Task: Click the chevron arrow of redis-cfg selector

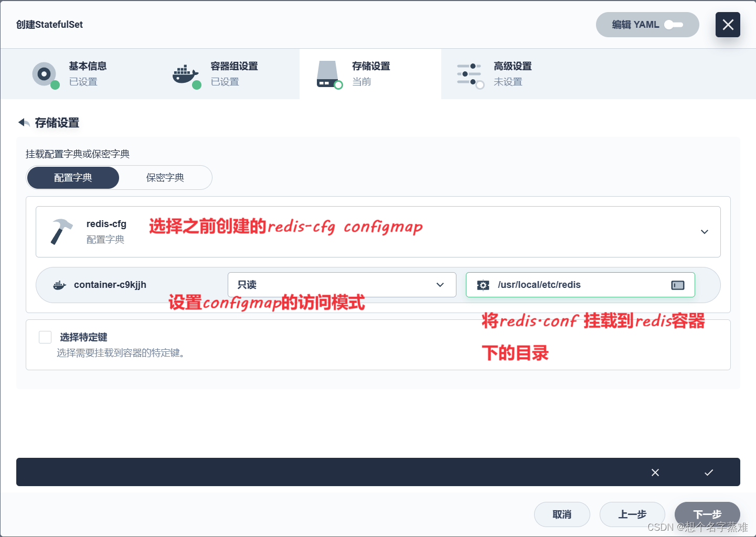Action: 705,232
